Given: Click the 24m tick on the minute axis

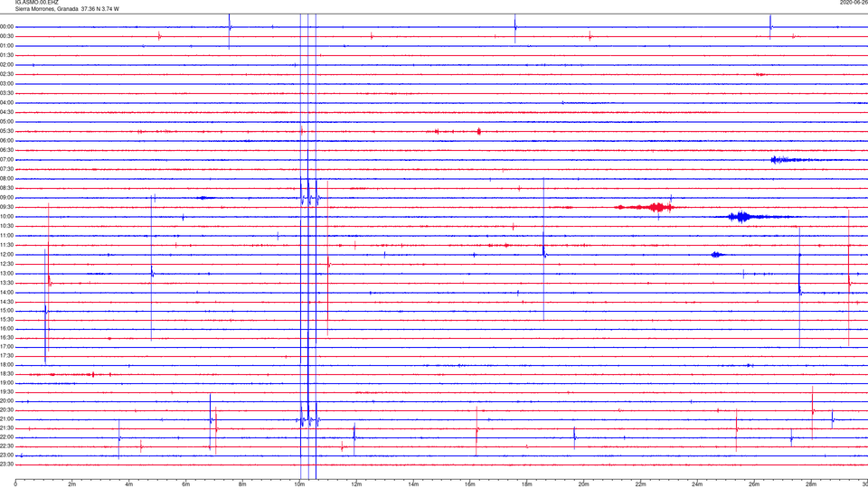Looking at the screenshot, I should click(697, 484).
